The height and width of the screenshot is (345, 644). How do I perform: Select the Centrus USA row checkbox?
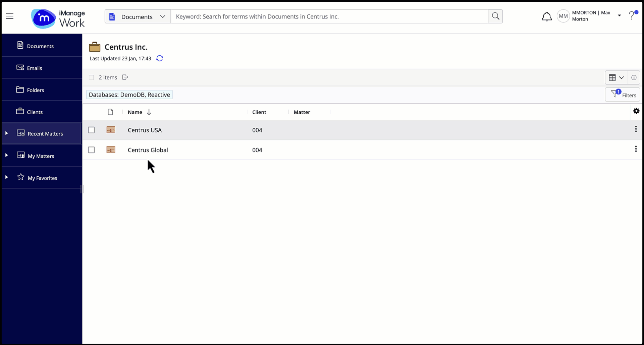click(x=91, y=130)
